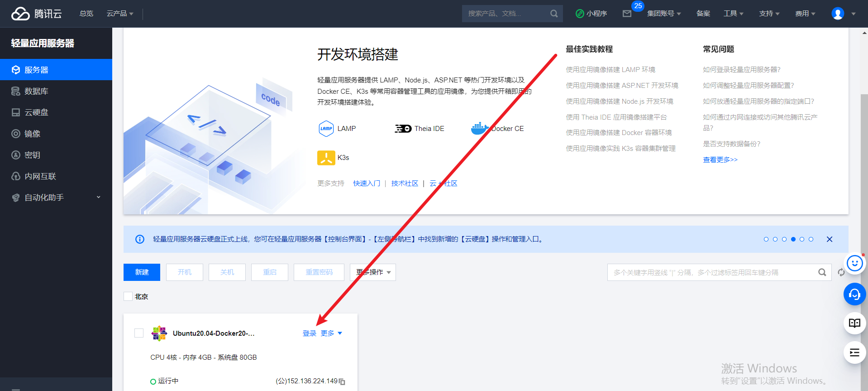The height and width of the screenshot is (391, 868).
Task: Select the Theia IDE image icon
Action: tap(403, 129)
